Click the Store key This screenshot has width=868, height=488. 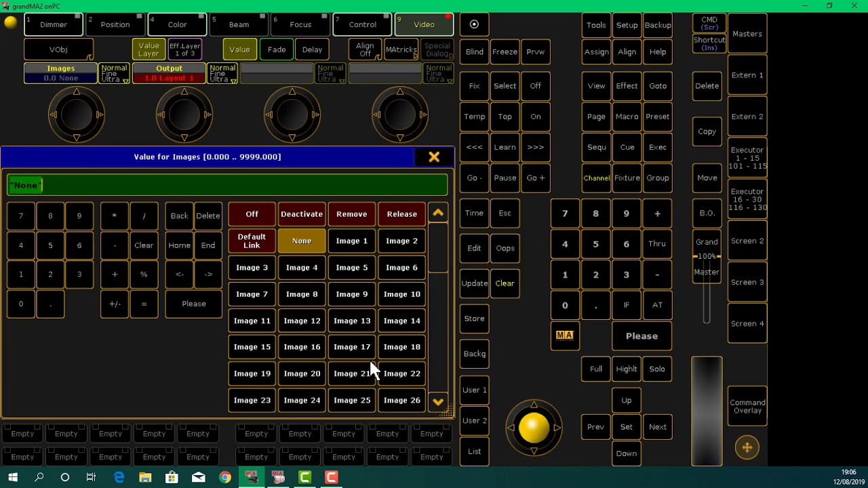(474, 319)
